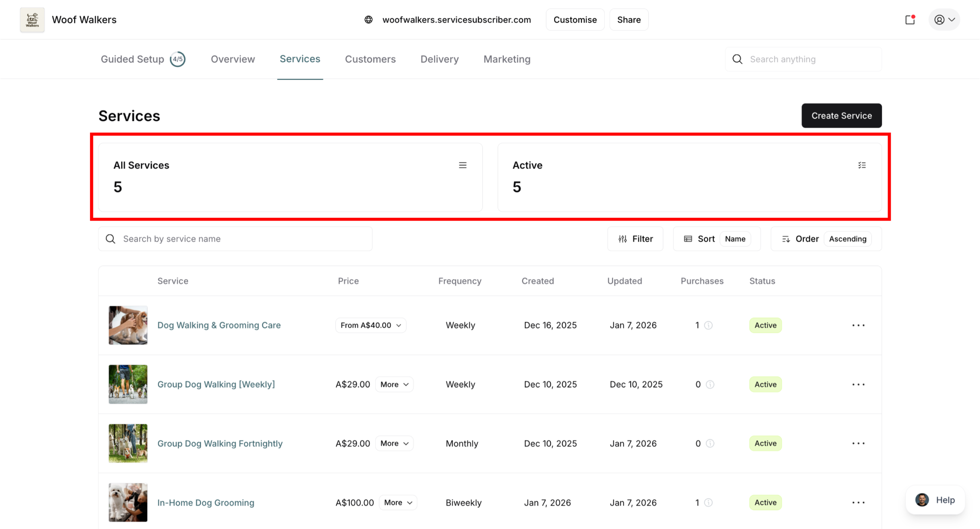Switch to the Customers tab
980x529 pixels.
370,59
